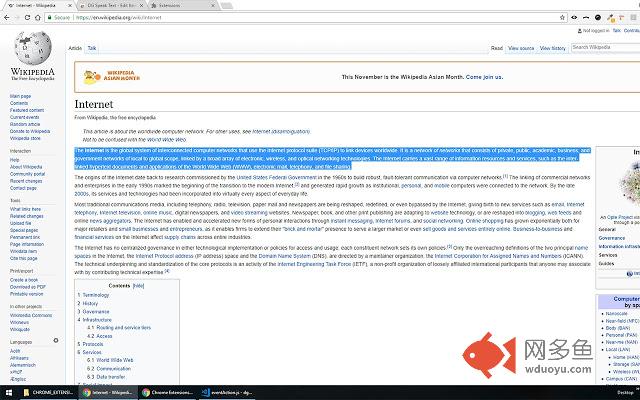640x400 pixels.
Task: Jump to Terminology in Contents
Action: click(x=96, y=295)
